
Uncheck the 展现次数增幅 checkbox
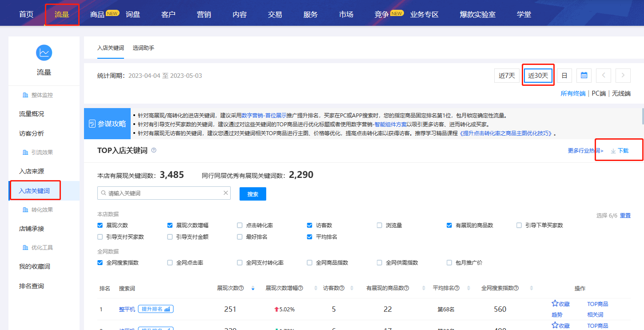pyautogui.click(x=170, y=225)
